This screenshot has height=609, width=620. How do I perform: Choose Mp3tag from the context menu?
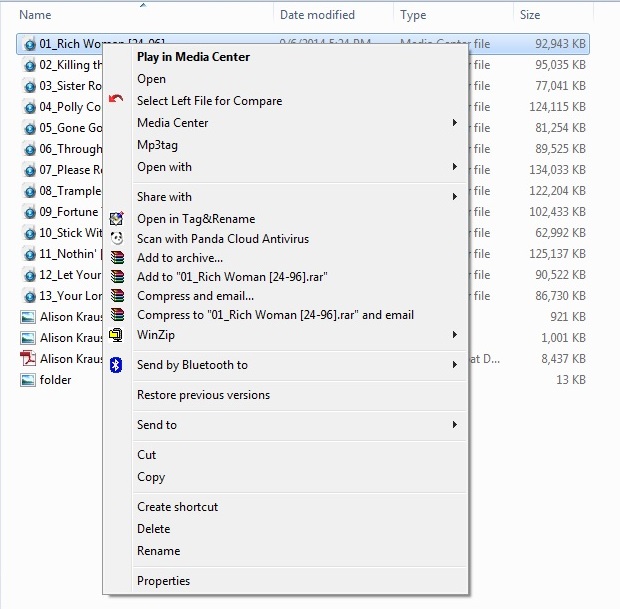click(x=157, y=145)
